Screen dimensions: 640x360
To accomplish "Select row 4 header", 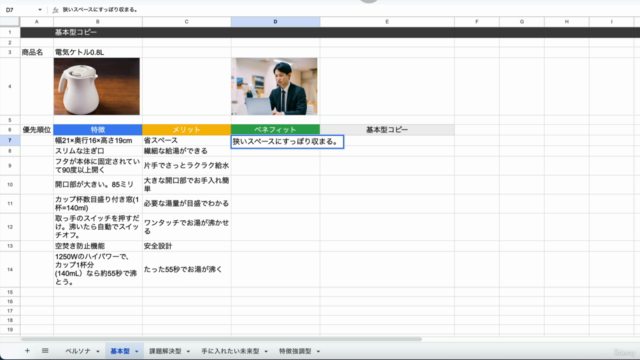I will (x=10, y=87).
